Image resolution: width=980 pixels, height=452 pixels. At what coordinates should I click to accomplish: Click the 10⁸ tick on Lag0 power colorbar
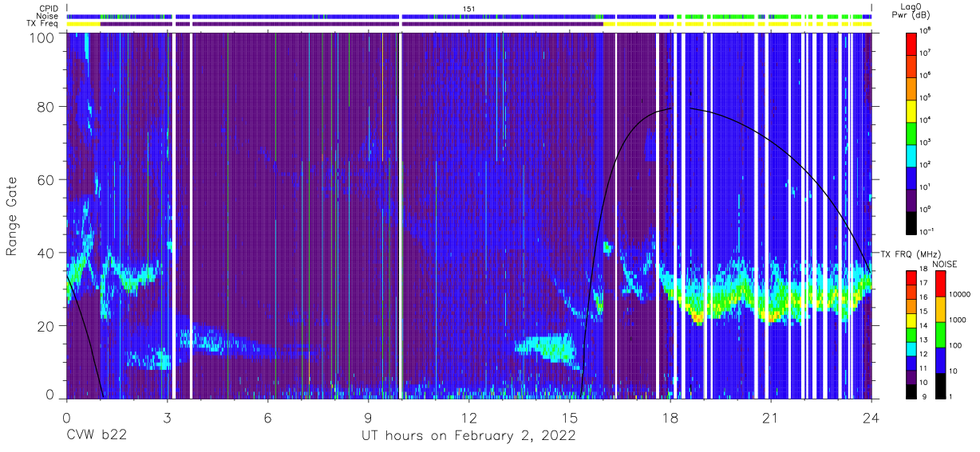[926, 31]
